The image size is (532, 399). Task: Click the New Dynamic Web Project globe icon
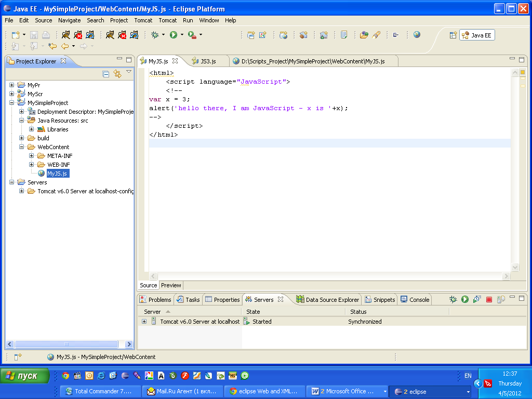click(x=283, y=35)
